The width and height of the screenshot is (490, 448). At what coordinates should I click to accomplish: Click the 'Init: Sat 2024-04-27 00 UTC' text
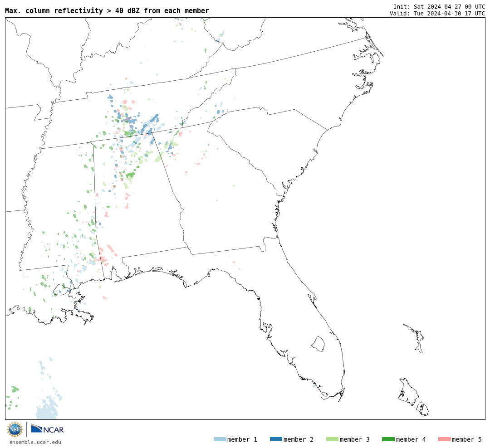click(x=439, y=6)
